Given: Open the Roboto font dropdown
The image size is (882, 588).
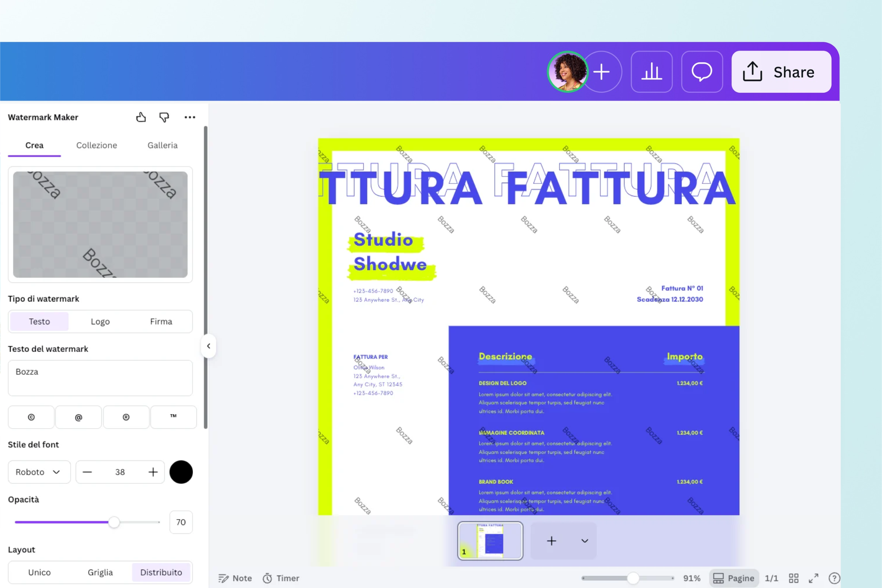Looking at the screenshot, I should point(39,472).
